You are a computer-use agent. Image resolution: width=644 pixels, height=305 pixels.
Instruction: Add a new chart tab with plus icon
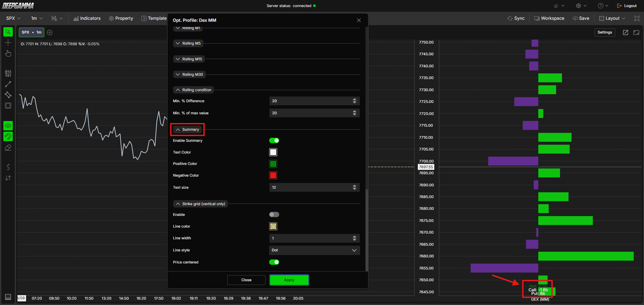pos(50,33)
